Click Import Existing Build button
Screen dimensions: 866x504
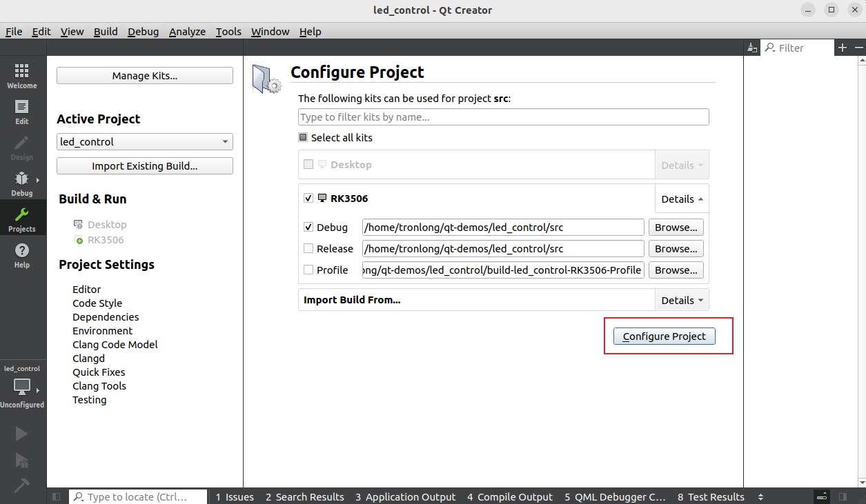[x=145, y=166]
